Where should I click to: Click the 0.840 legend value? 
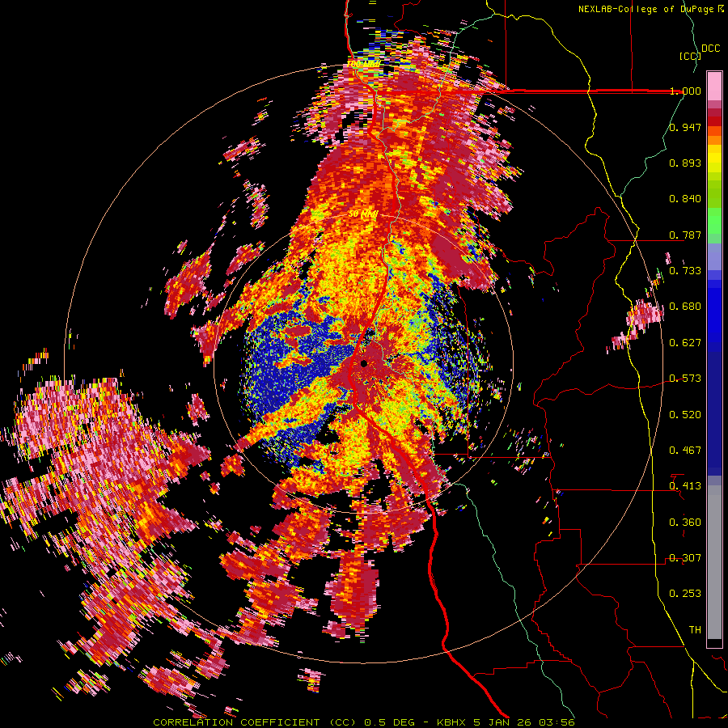pyautogui.click(x=685, y=199)
